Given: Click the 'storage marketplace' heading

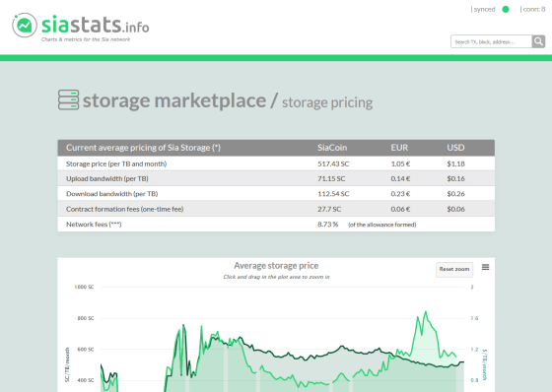Looking at the screenshot, I should click(x=174, y=100).
